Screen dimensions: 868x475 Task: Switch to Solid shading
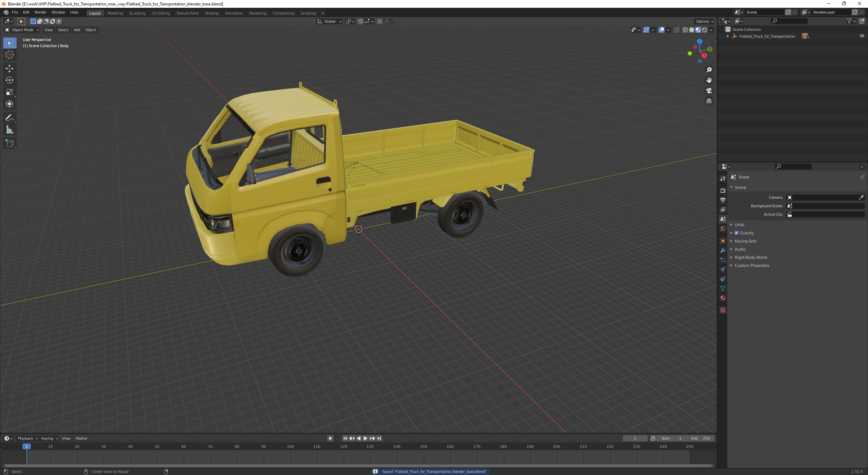(692, 30)
